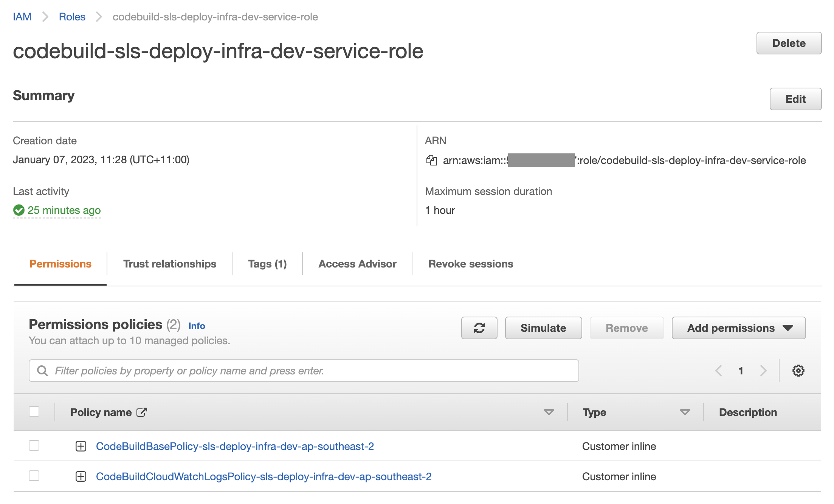Click the Description column header
Screen dimensions: 834x504
pos(748,412)
